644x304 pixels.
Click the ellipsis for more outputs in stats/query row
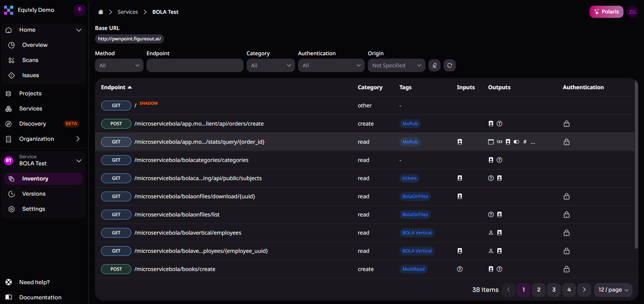[x=533, y=143]
